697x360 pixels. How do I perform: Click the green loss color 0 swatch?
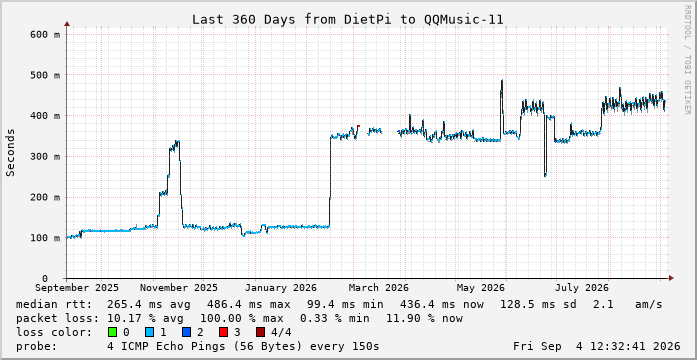tap(112, 332)
